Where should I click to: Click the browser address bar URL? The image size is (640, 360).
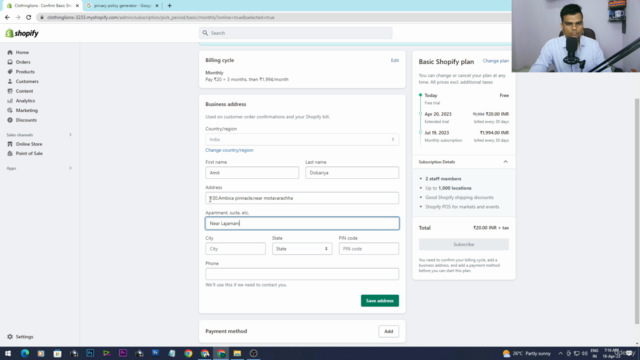[x=160, y=18]
